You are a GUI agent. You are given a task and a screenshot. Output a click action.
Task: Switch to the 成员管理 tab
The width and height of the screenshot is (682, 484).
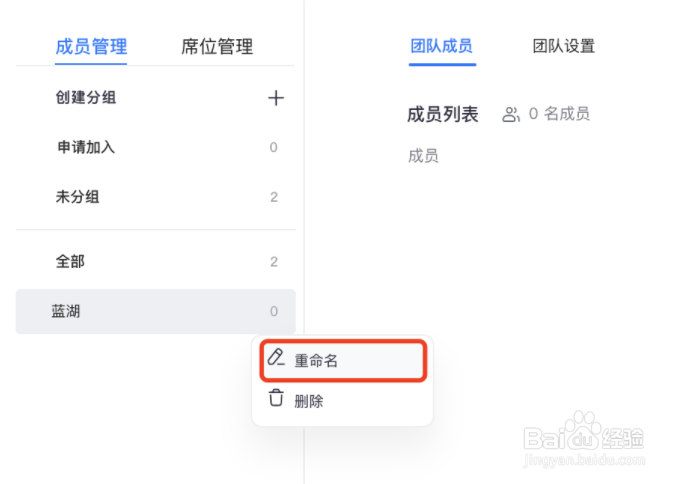click(91, 47)
